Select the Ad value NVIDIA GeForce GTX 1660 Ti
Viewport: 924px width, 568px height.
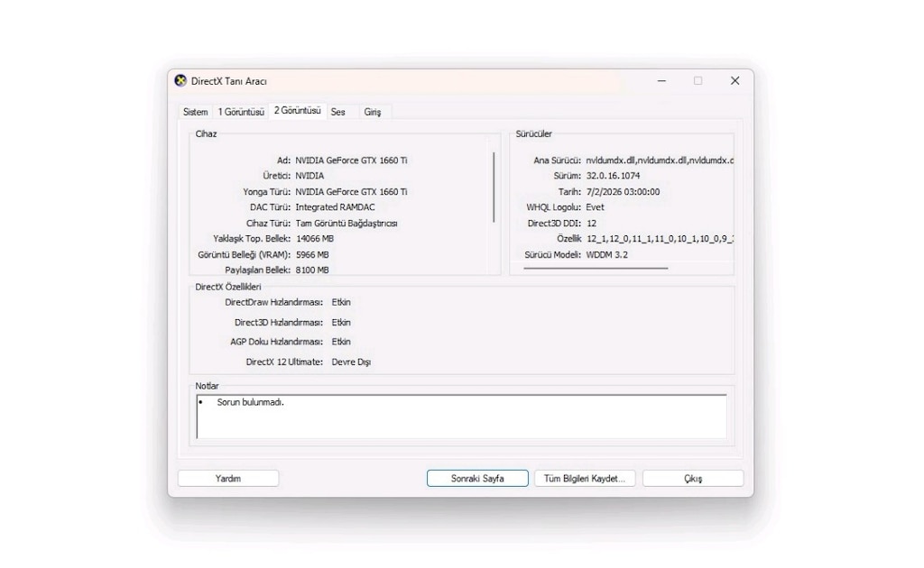351,160
